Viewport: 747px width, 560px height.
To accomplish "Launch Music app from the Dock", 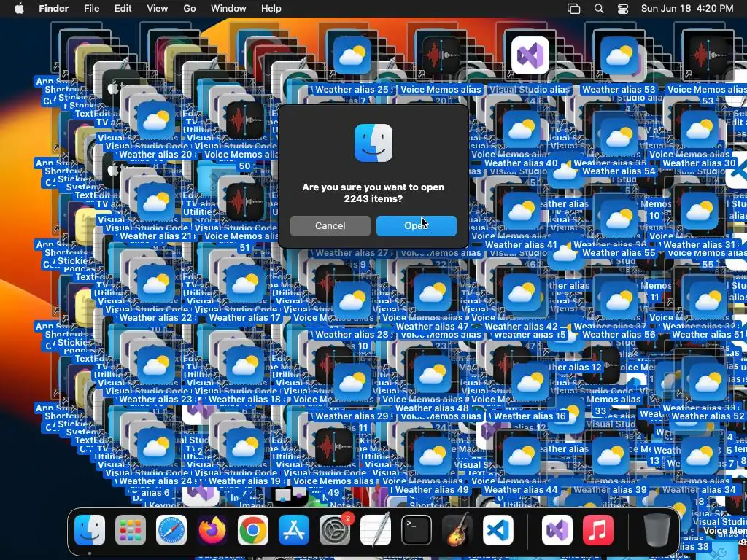I will (x=598, y=530).
